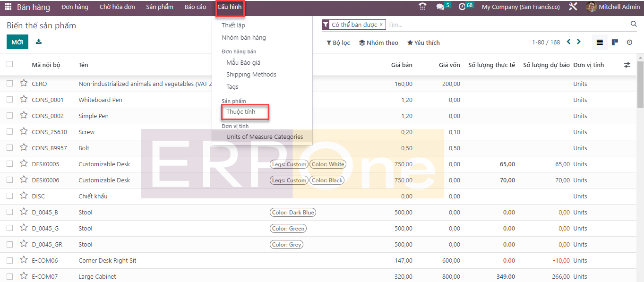Favorite the CERO product star
Screen dimensions: 644x282
point(24,84)
